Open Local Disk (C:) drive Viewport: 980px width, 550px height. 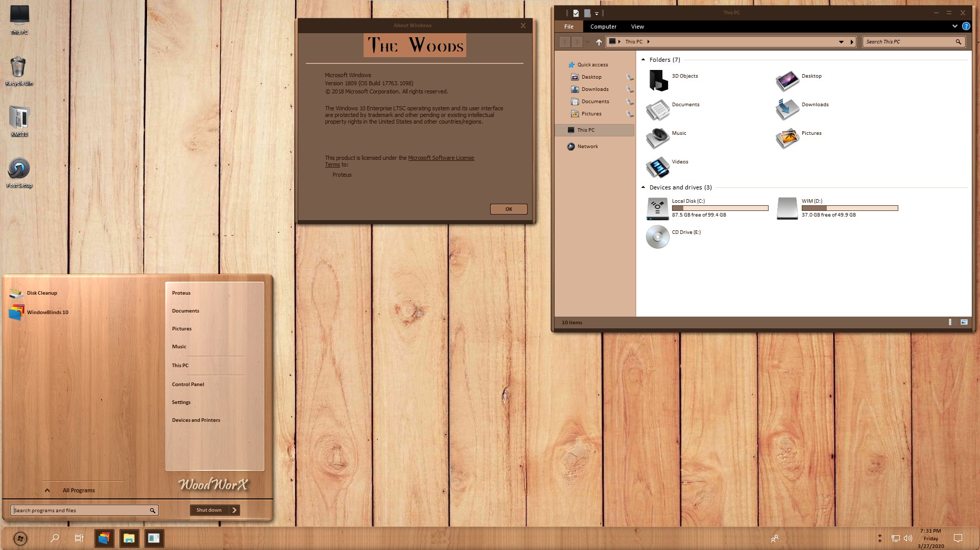click(x=708, y=208)
